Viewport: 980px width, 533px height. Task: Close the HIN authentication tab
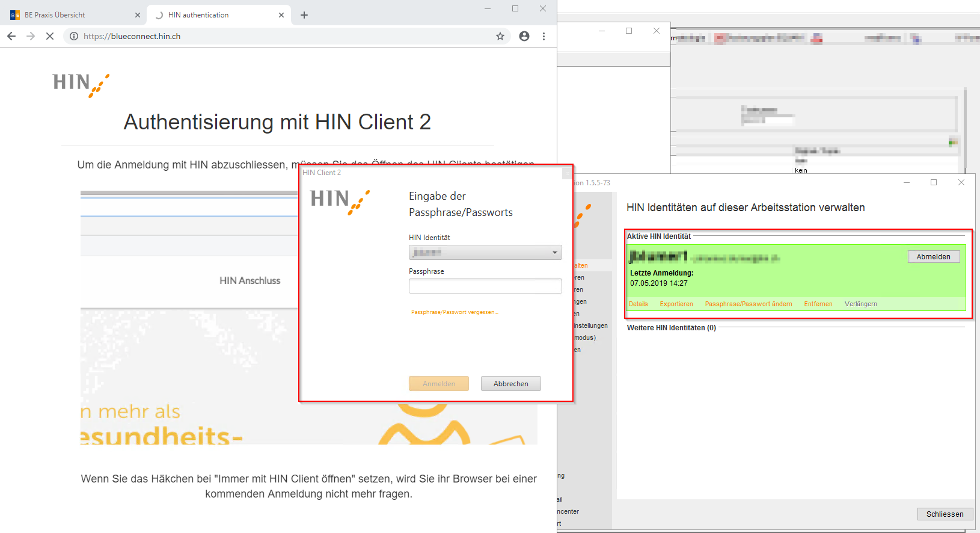point(281,15)
